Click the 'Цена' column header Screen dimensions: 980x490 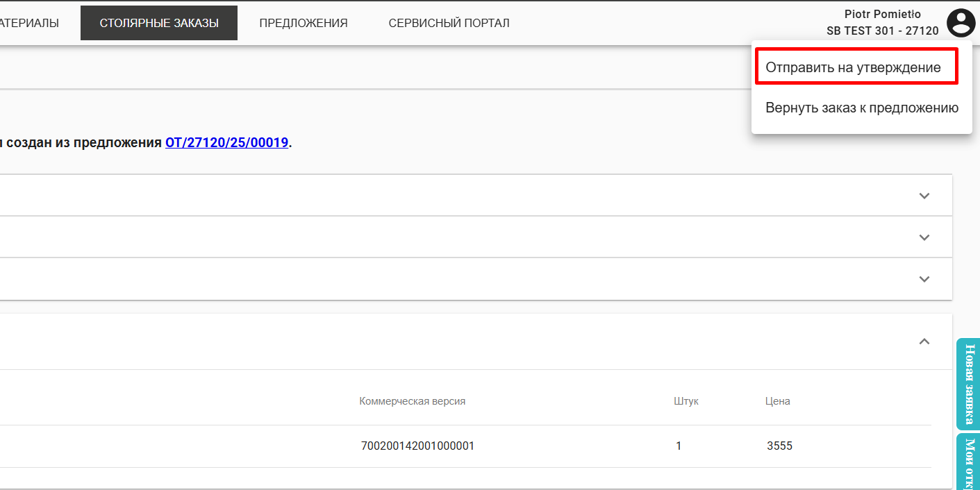pos(777,401)
